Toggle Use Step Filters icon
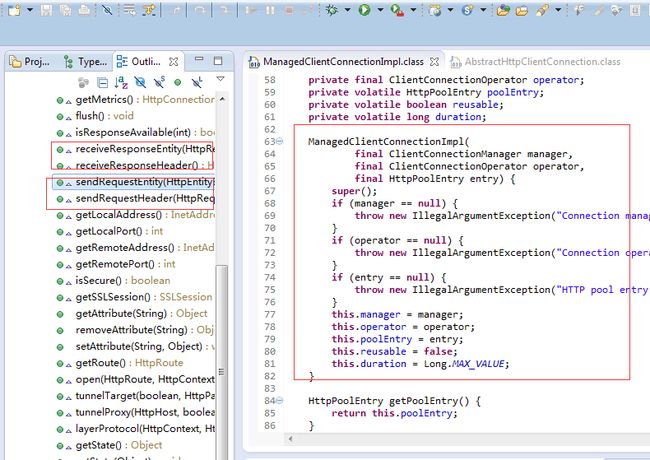 148,10
